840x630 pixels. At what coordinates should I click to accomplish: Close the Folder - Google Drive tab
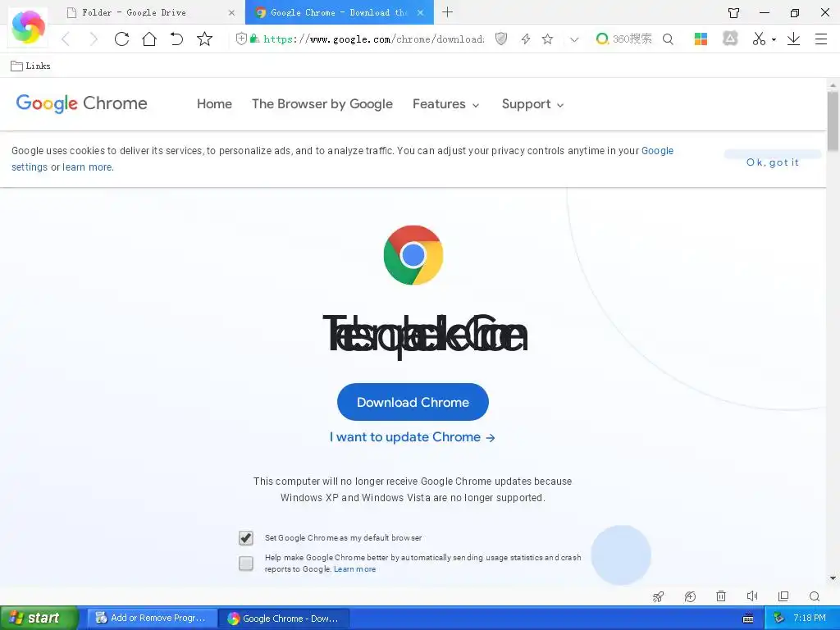pyautogui.click(x=231, y=13)
